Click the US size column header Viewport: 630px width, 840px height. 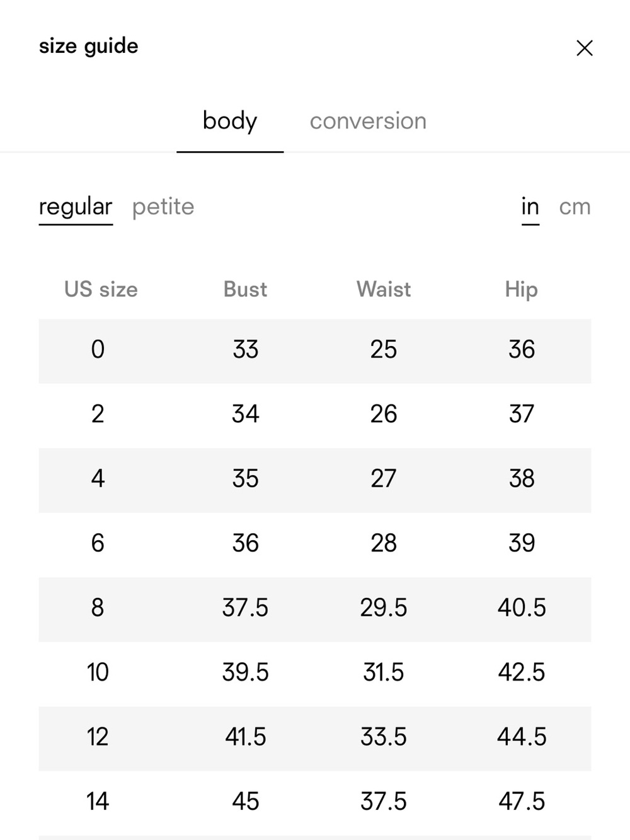[101, 289]
